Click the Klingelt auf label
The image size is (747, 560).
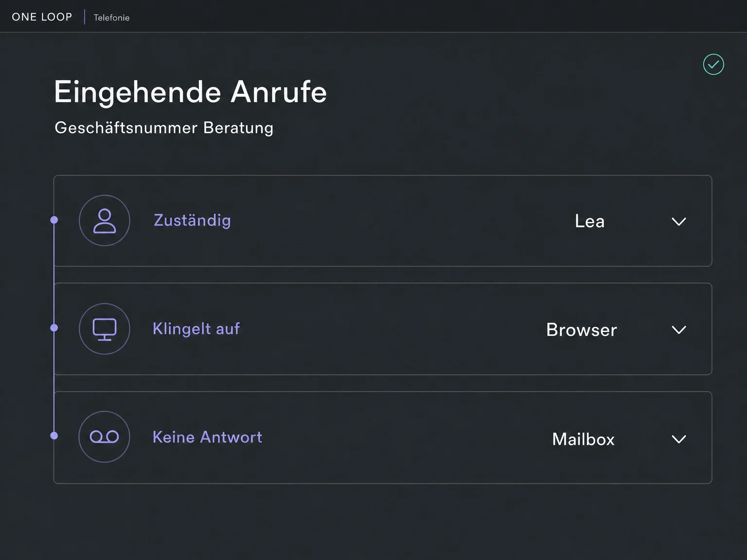[196, 329]
